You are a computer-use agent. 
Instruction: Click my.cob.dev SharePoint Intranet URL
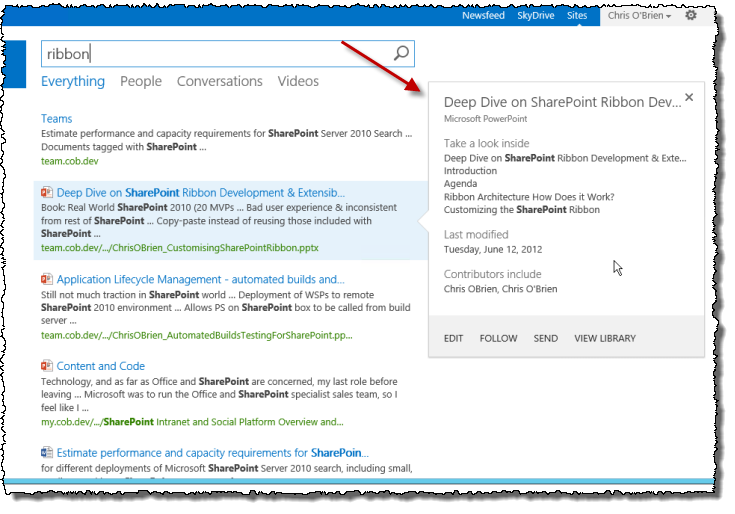192,422
